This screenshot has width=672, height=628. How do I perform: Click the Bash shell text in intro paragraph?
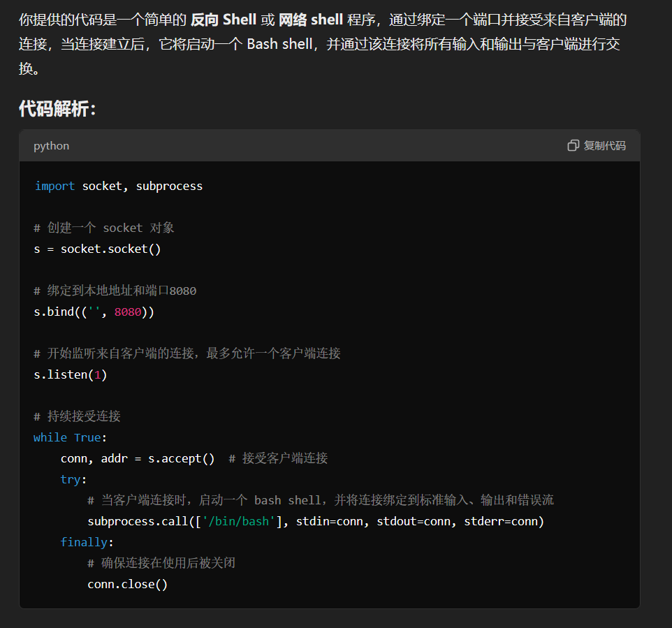coord(279,44)
